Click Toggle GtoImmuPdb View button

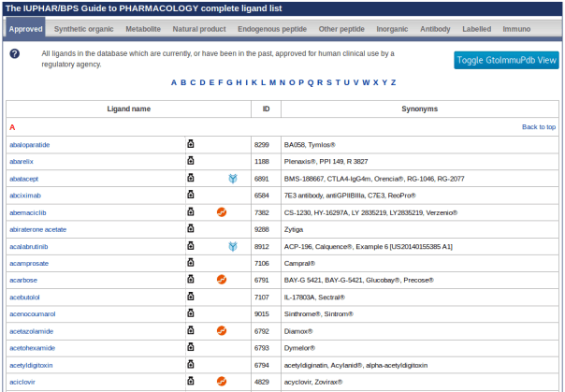506,60
